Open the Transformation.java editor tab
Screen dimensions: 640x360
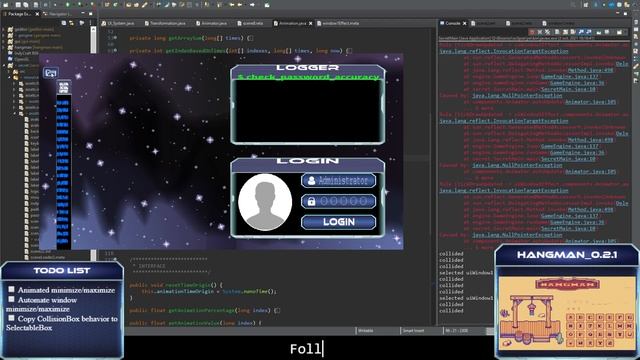tap(165, 23)
